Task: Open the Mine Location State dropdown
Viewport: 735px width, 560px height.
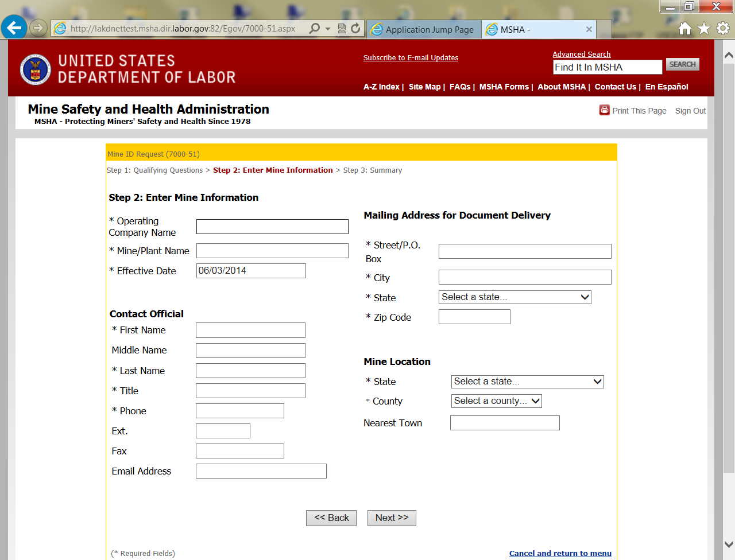Action: pos(527,382)
